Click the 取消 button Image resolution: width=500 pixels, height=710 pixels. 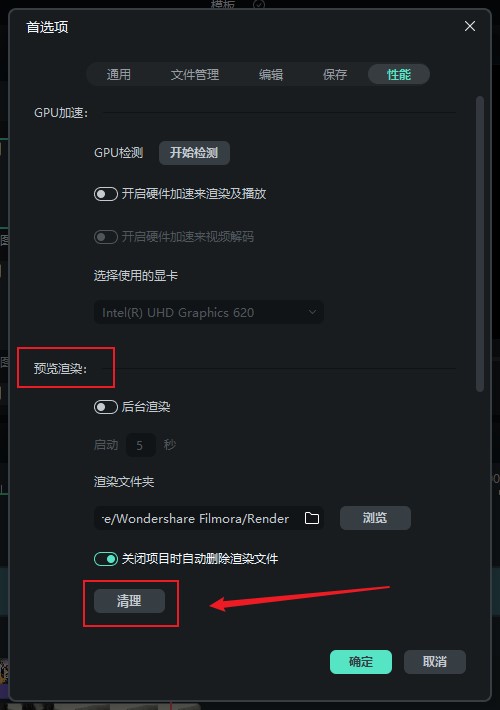click(x=435, y=662)
